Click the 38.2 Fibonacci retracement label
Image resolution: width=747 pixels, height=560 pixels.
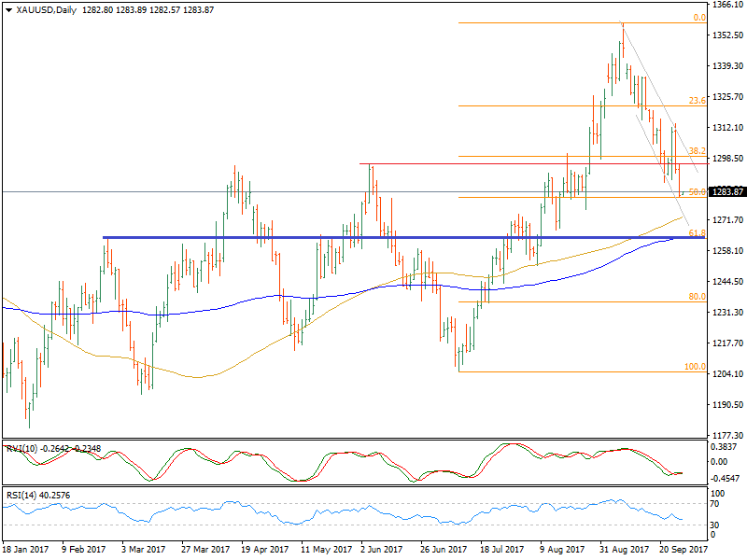point(696,150)
